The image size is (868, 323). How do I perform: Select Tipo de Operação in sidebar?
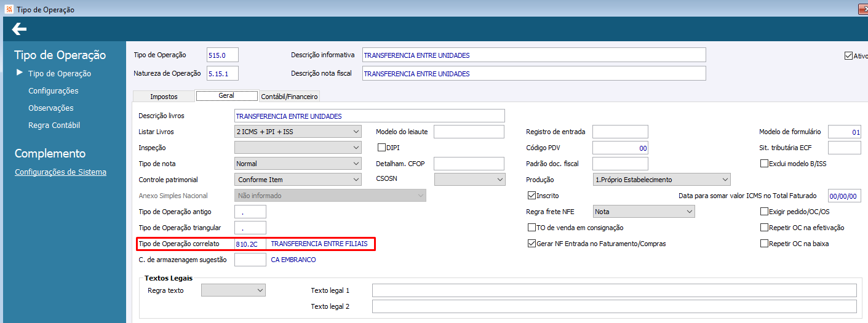(60, 74)
